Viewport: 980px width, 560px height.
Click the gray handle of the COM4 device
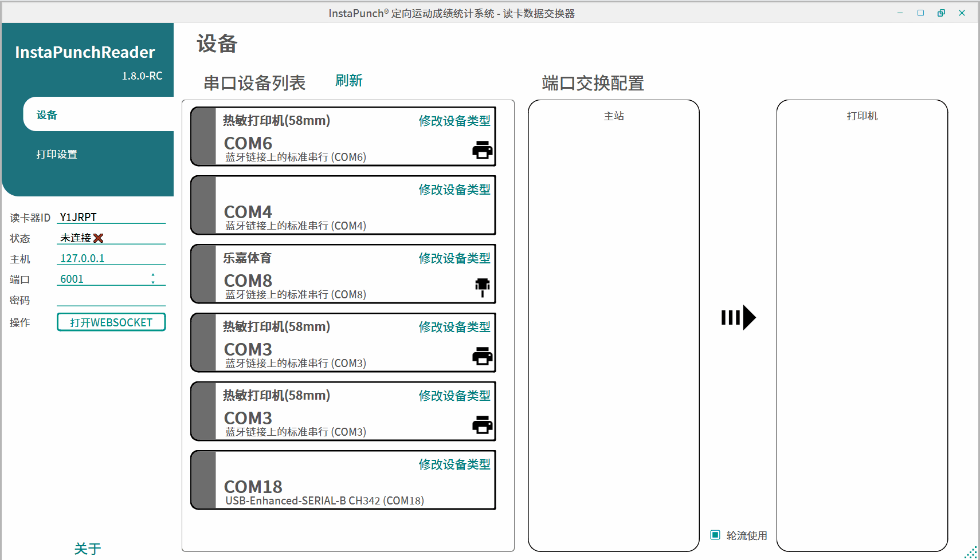coord(203,205)
